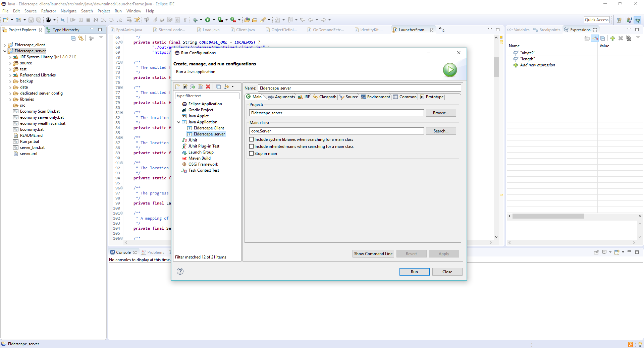Click Remove All Expressions icon
The height and width of the screenshot is (348, 644).
629,39
